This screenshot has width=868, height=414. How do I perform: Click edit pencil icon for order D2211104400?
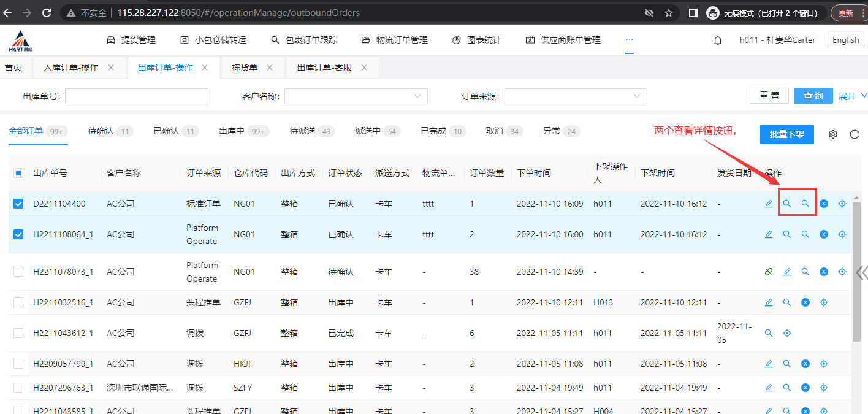(x=769, y=204)
